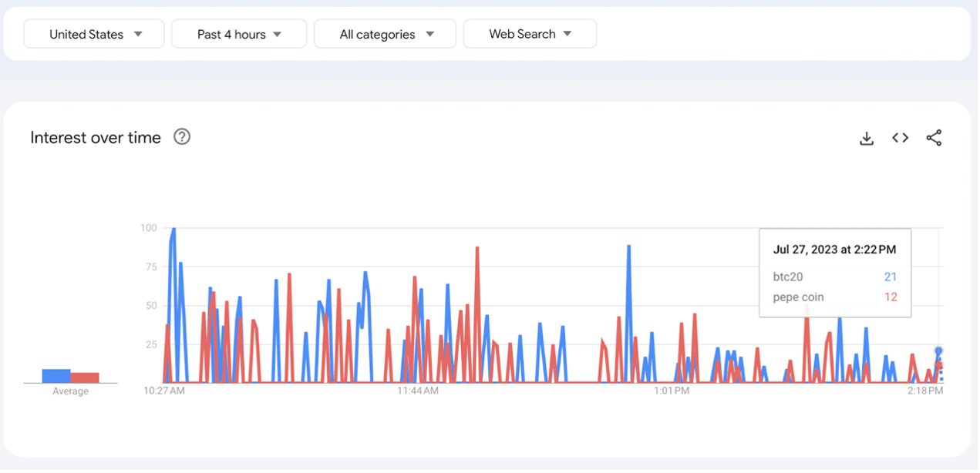This screenshot has height=473, width=980.
Task: Change the Web Search type dropdown
Action: point(530,34)
